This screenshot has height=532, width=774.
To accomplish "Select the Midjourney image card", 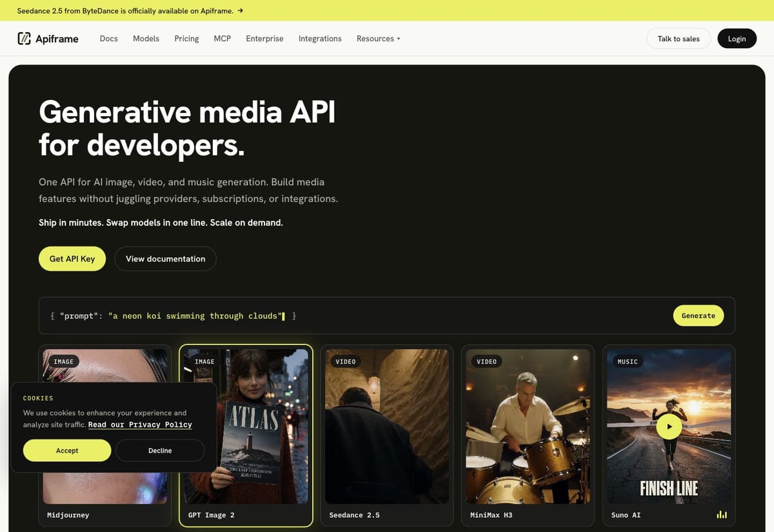I will [105, 435].
